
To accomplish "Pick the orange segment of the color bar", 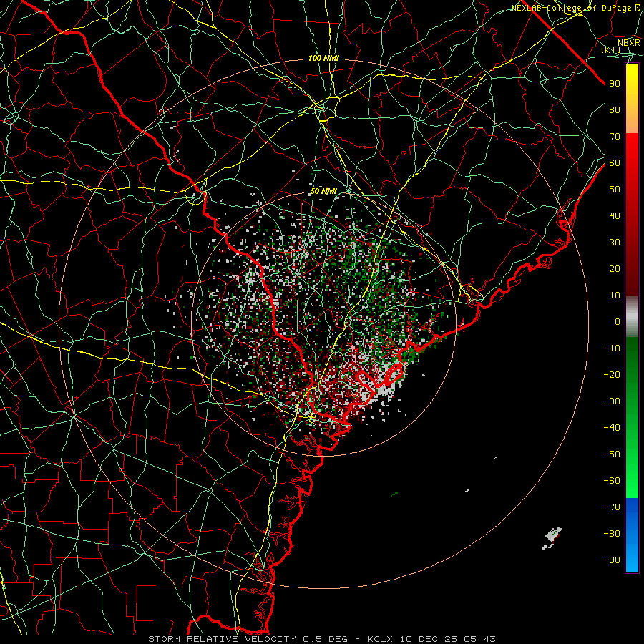I will tap(632, 121).
